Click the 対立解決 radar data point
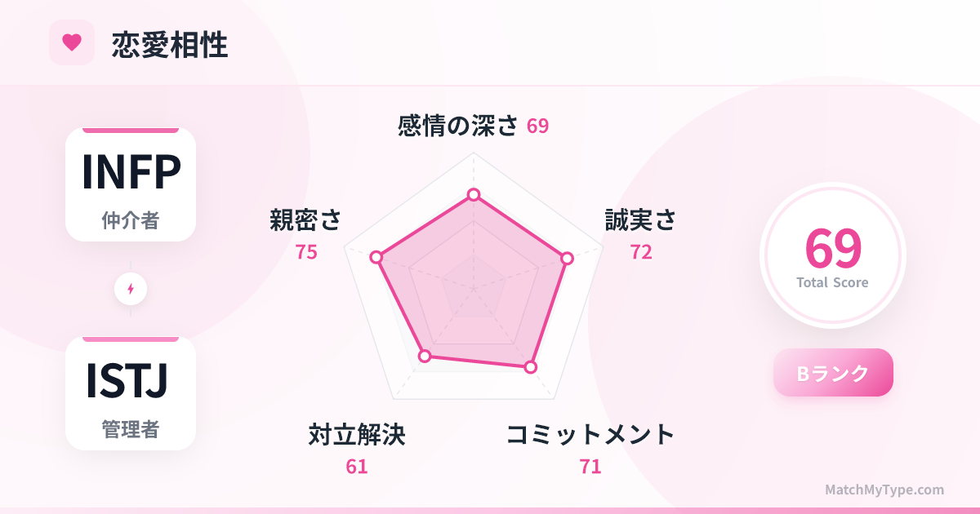 [x=424, y=355]
